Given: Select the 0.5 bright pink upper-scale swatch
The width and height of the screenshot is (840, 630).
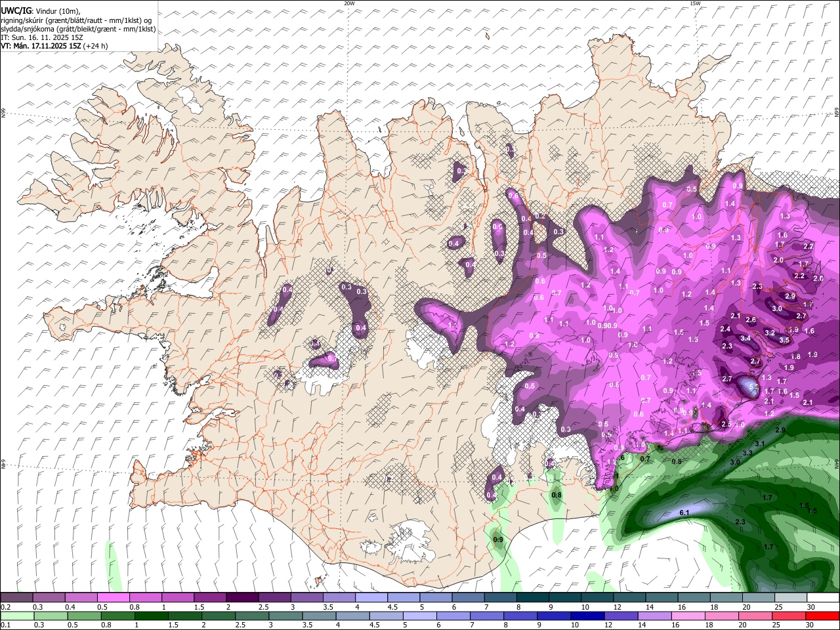Looking at the screenshot, I should click(113, 597).
